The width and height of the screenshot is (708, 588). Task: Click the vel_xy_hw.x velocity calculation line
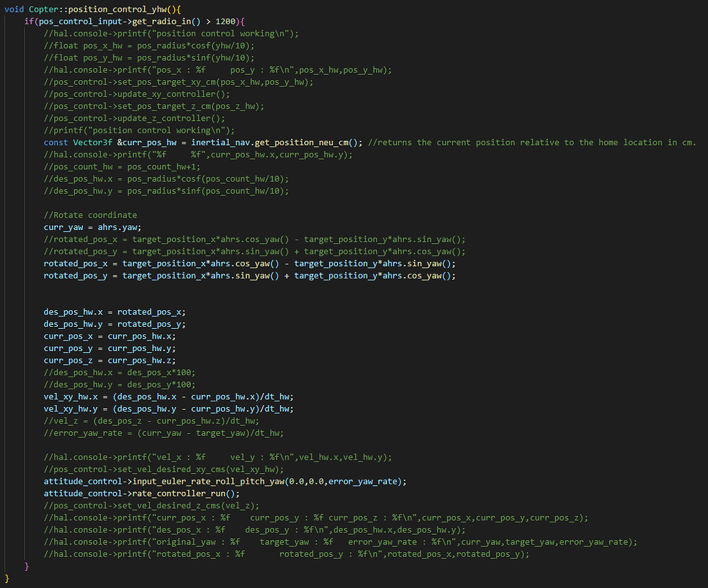(169, 397)
